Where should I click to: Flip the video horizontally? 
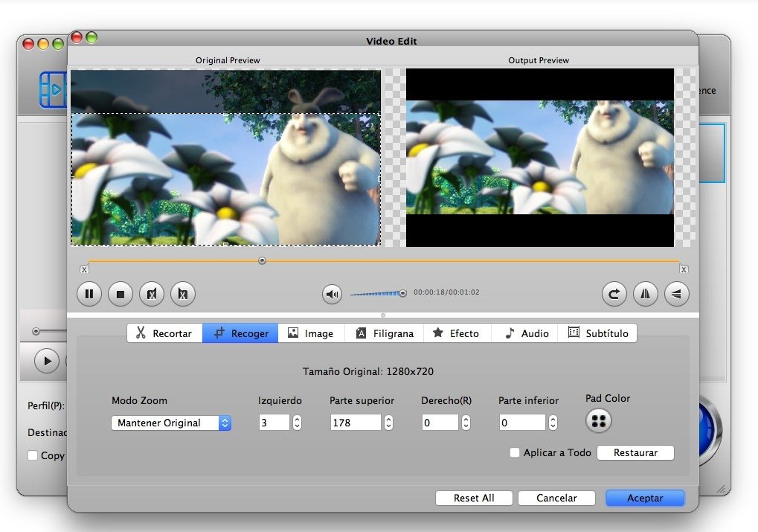[646, 294]
